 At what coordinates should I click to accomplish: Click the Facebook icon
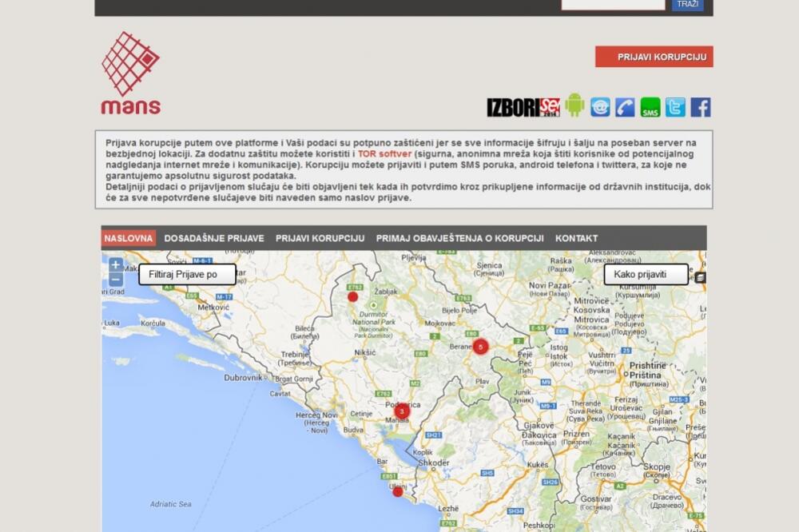pos(700,105)
